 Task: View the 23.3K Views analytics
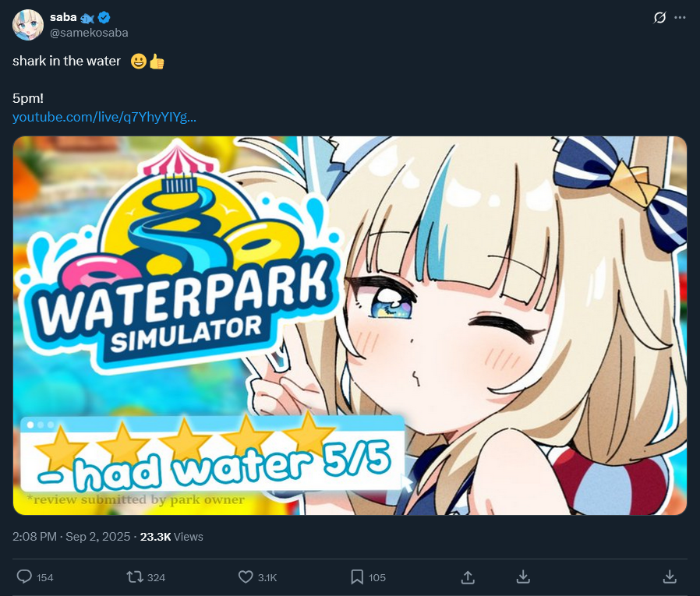point(171,537)
